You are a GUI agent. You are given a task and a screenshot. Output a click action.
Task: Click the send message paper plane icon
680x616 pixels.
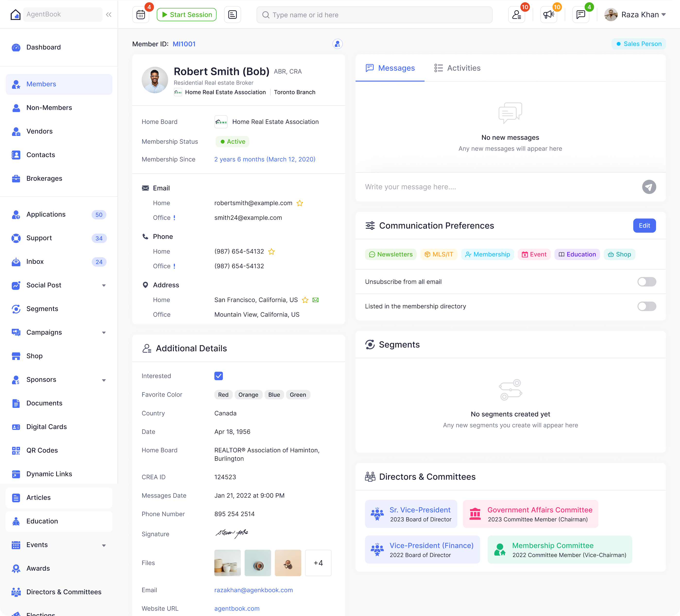click(649, 187)
